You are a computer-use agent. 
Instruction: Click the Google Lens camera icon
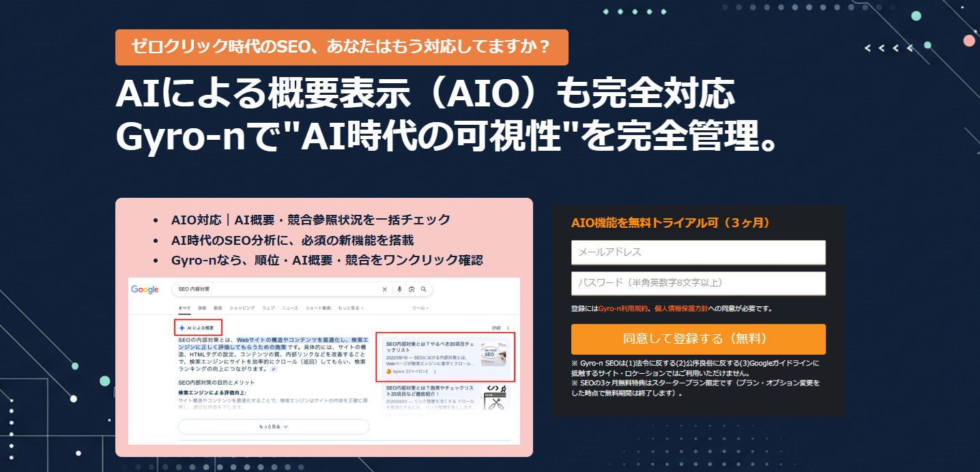412,289
